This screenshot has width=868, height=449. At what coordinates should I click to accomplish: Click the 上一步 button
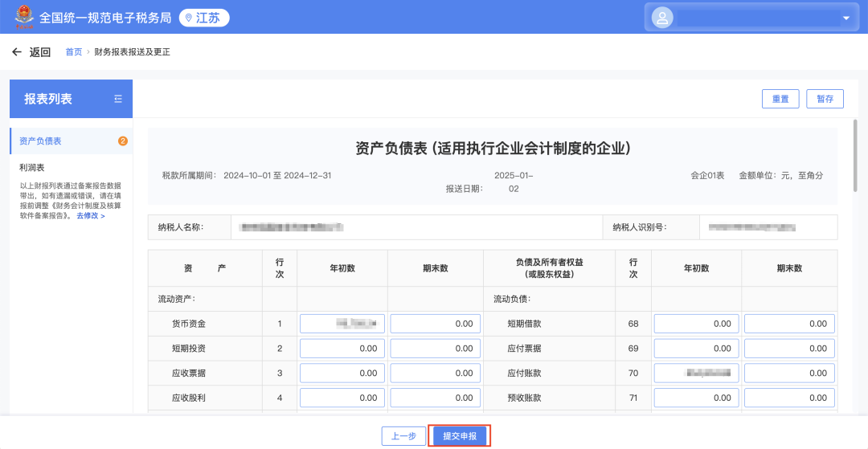(403, 435)
